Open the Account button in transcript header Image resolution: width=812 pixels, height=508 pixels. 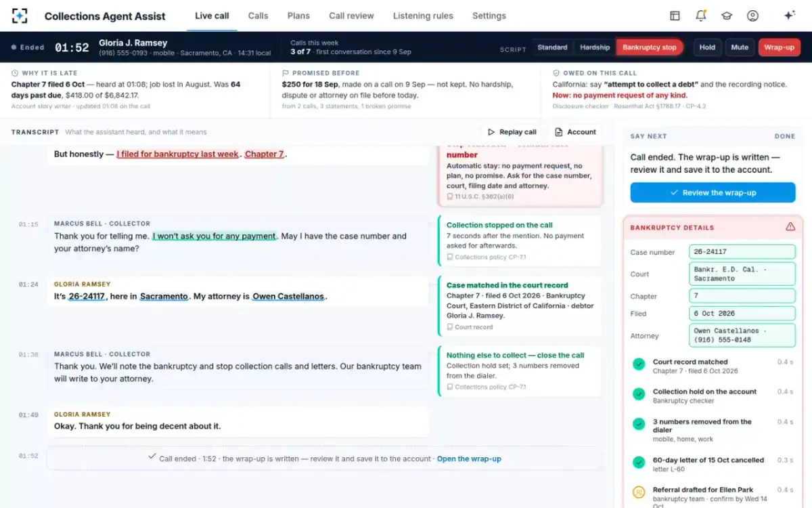coord(575,132)
